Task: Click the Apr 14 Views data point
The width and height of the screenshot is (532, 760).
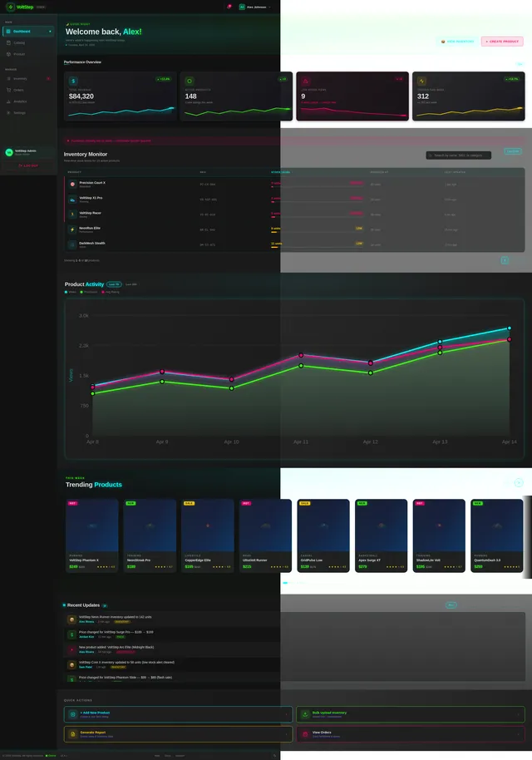Action: 510,328
